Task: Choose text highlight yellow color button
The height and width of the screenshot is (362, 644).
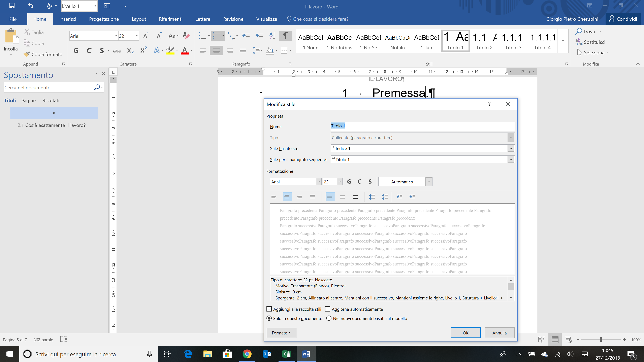Action: click(x=170, y=51)
